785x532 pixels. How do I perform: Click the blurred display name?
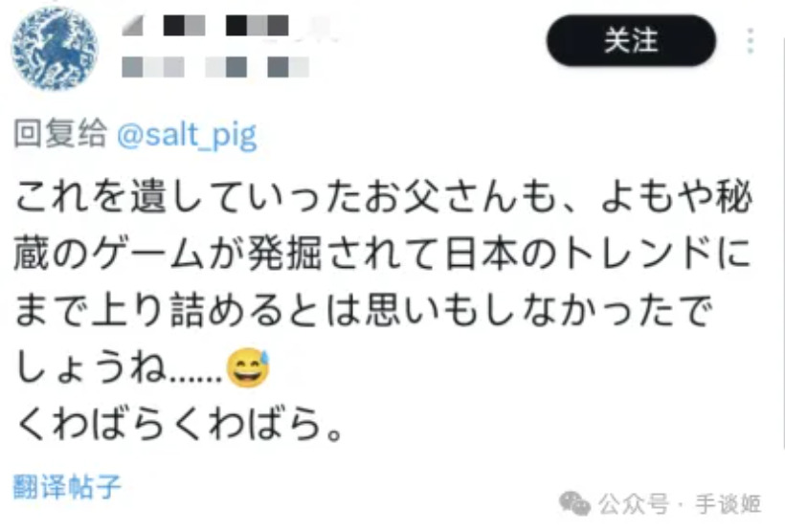coord(231,26)
